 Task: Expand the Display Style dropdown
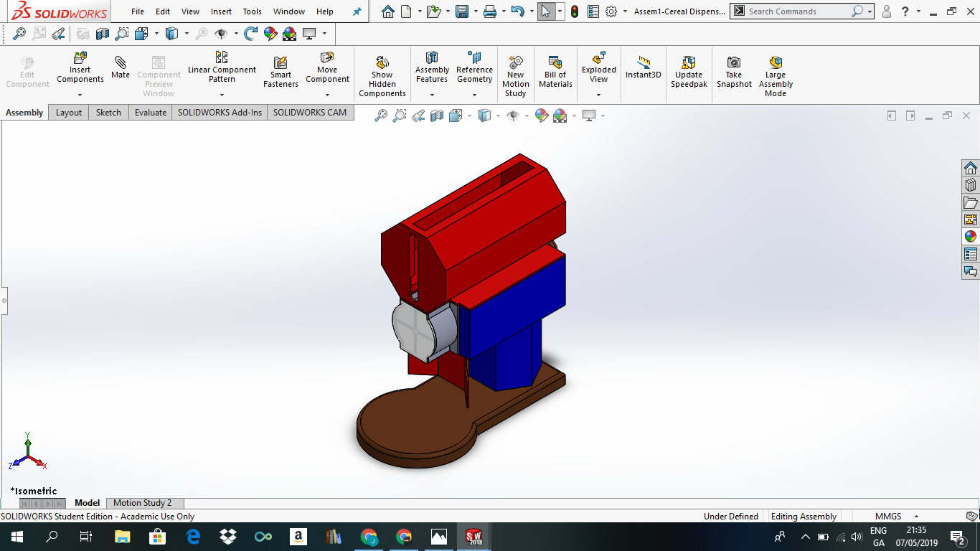tap(499, 115)
